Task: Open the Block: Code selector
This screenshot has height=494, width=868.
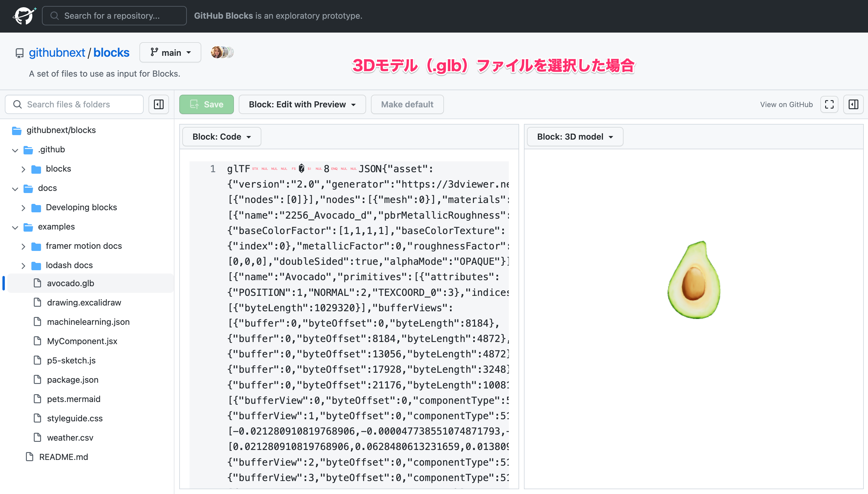Action: pyautogui.click(x=221, y=136)
